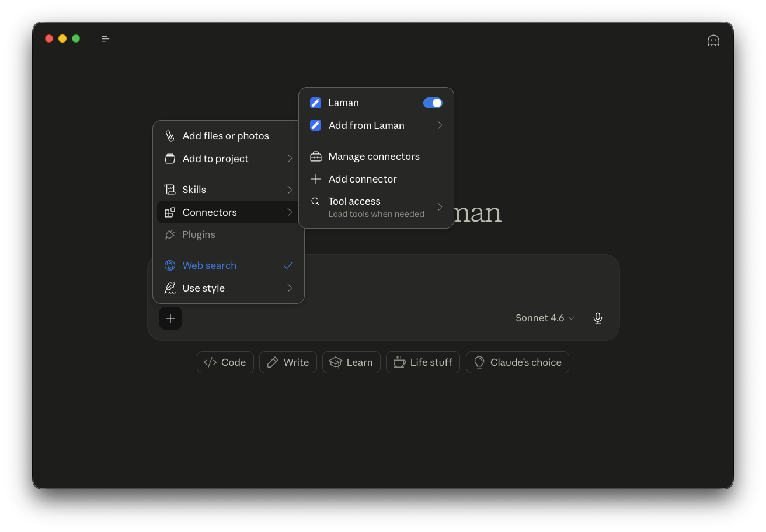Screen dimensions: 766x532
Task: Select the Web search menu label
Action: [x=210, y=265]
